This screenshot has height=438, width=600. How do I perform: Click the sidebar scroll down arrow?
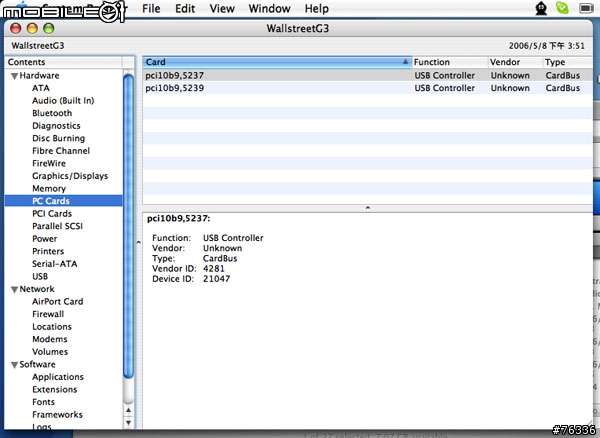point(129,423)
